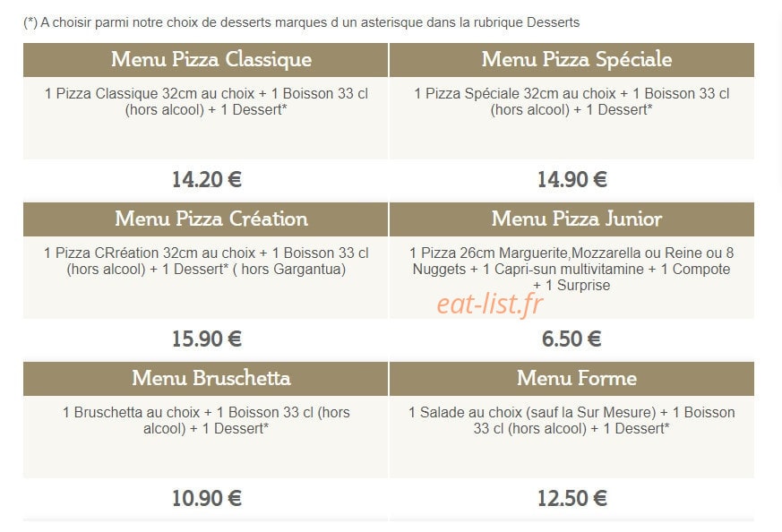Click the eat-list.fr watermark link
The height and width of the screenshot is (532, 782).
(490, 305)
